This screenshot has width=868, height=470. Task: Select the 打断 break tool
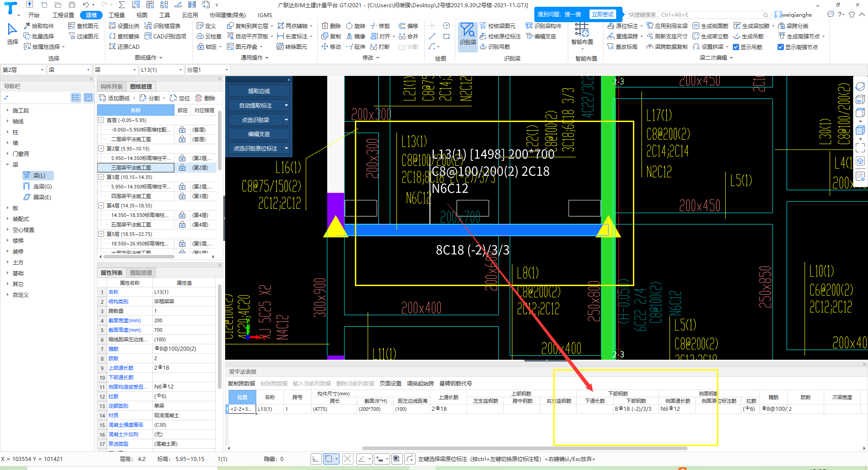(x=380, y=47)
